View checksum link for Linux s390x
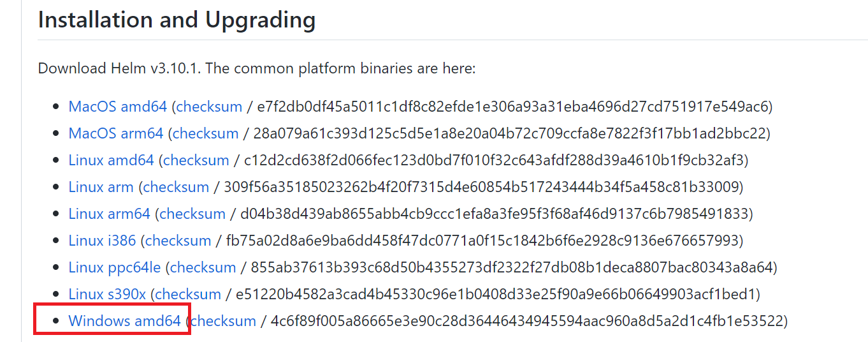 [188, 294]
